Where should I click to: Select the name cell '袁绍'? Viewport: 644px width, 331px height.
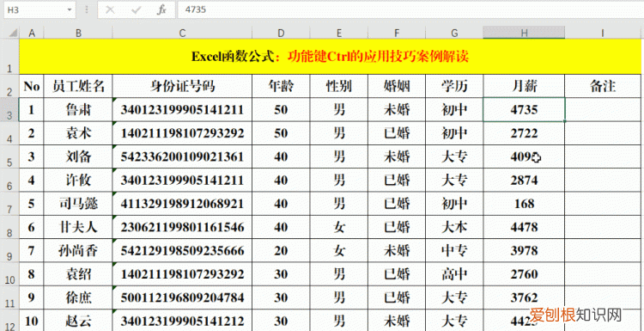[x=78, y=274]
